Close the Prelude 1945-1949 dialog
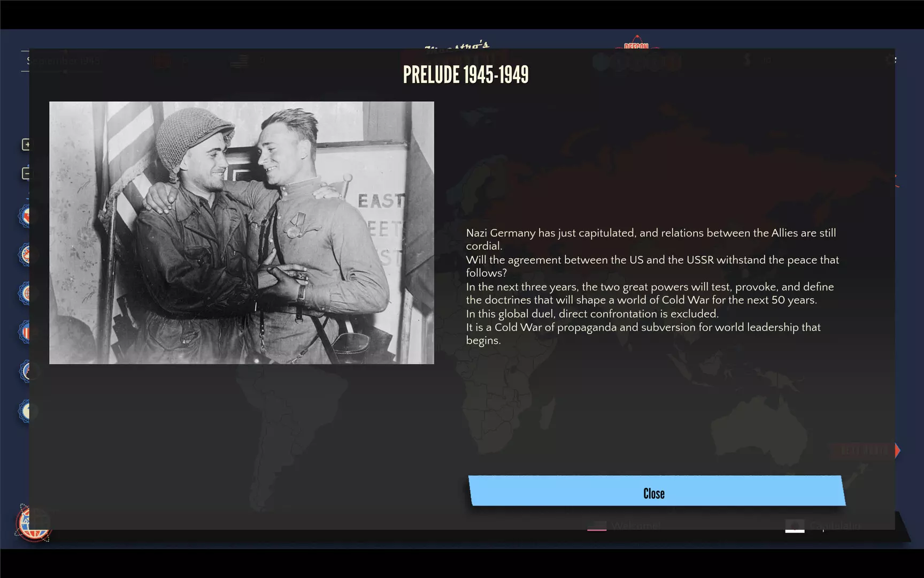The width and height of the screenshot is (924, 578). click(x=657, y=491)
